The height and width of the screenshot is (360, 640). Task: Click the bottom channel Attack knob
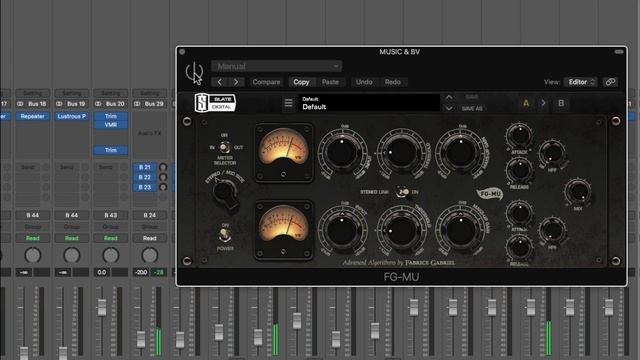coord(519,213)
